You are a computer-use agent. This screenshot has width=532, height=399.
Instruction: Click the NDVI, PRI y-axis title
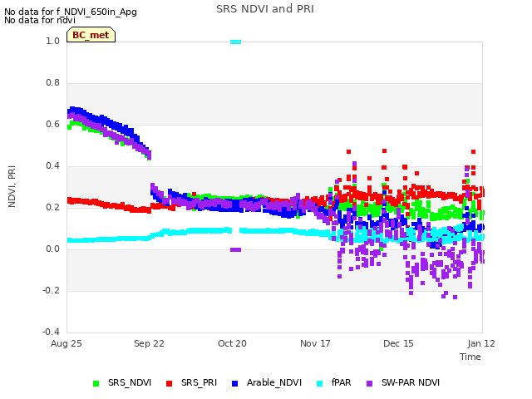coord(12,186)
